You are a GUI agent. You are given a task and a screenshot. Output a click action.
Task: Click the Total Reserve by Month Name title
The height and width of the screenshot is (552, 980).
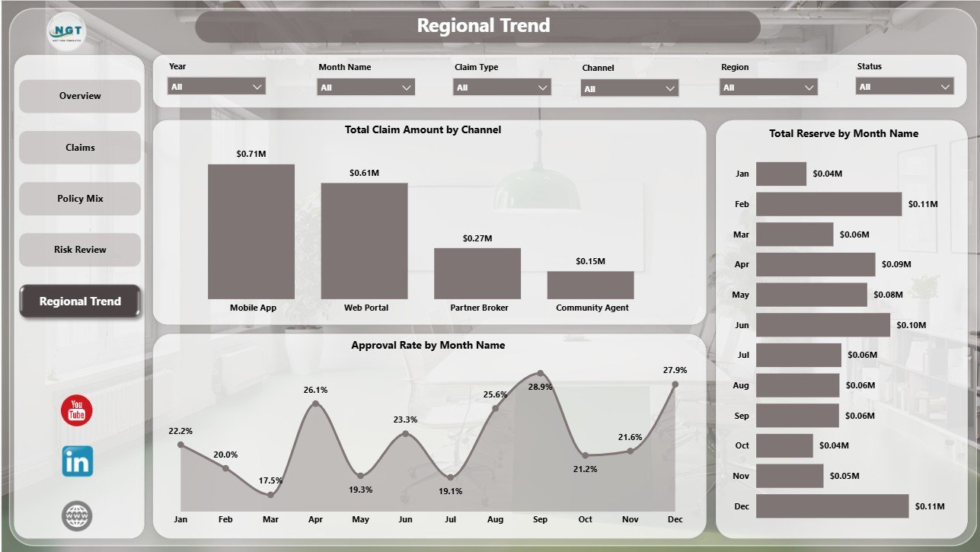(x=844, y=134)
